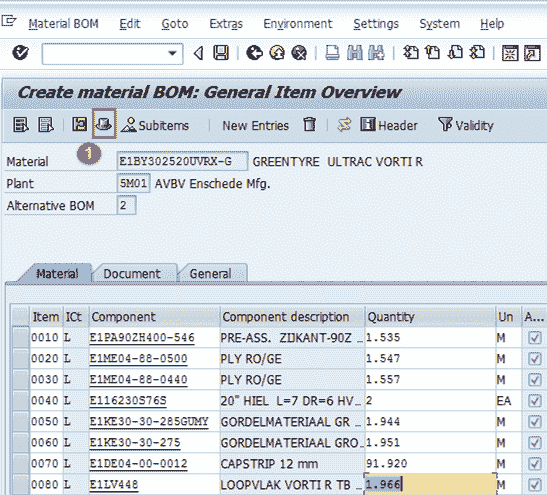Click the green Enter checkmark icon
Viewport: 547px width, 495px height.
pos(20,53)
